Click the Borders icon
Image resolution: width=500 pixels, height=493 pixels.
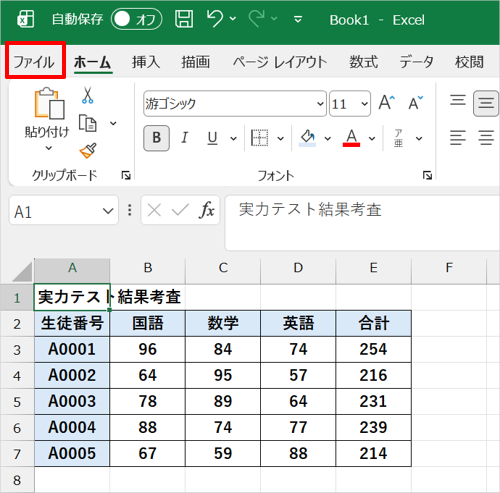coord(259,138)
